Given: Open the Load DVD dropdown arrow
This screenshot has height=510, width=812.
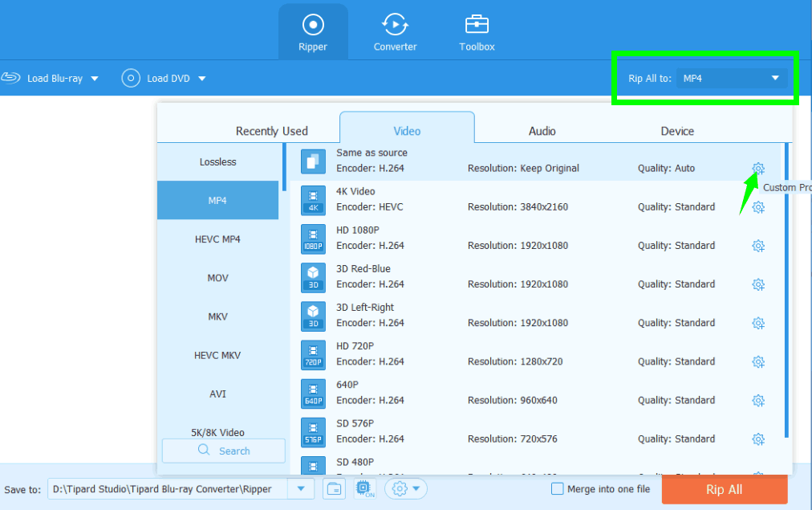Looking at the screenshot, I should tap(202, 79).
